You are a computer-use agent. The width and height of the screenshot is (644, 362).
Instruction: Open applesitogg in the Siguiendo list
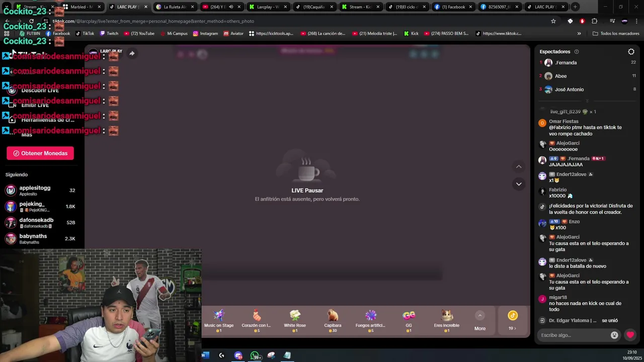40,191
